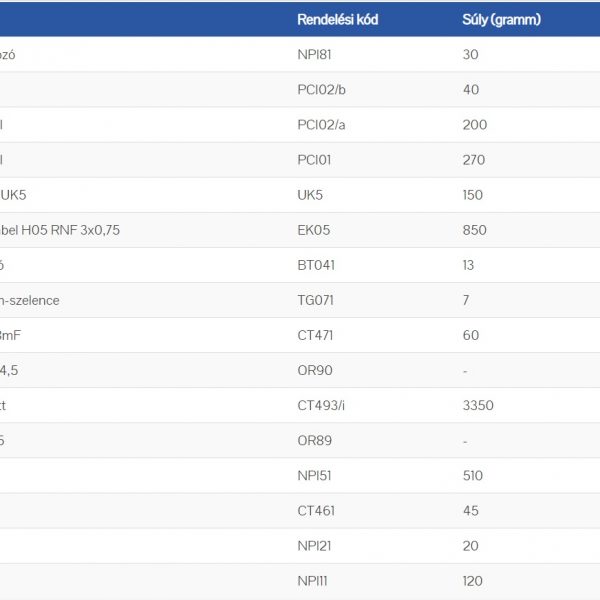
Task: Click the PCI02/b order code cell
Action: [322, 90]
